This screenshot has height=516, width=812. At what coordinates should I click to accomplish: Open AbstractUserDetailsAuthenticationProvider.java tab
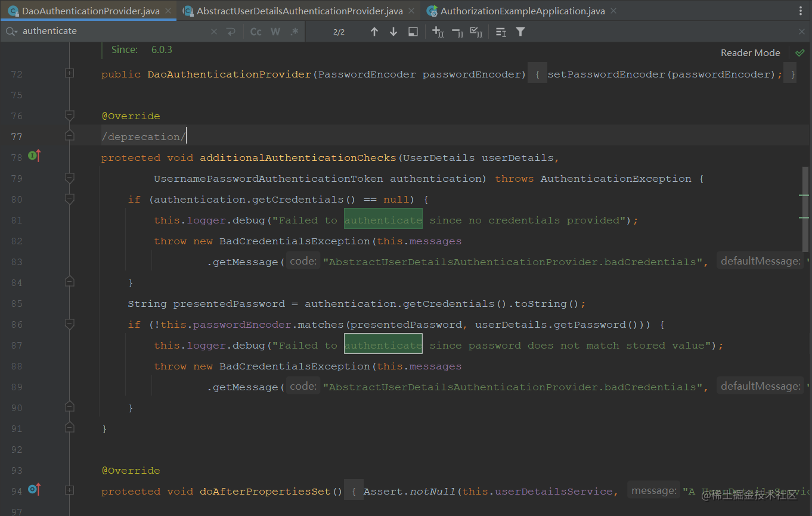299,11
